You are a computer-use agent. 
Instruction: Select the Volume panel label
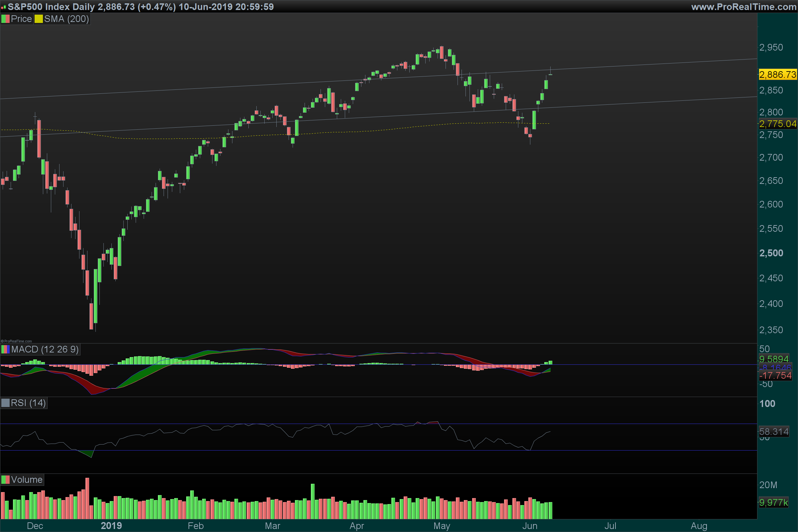27,480
